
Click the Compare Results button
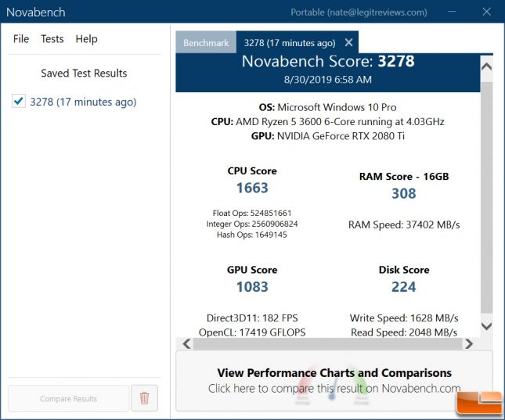coord(69,398)
